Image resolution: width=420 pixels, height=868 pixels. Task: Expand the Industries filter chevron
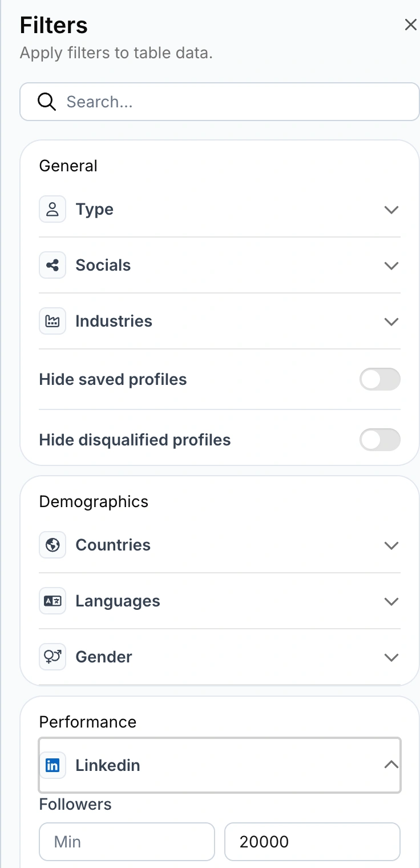[x=391, y=322]
